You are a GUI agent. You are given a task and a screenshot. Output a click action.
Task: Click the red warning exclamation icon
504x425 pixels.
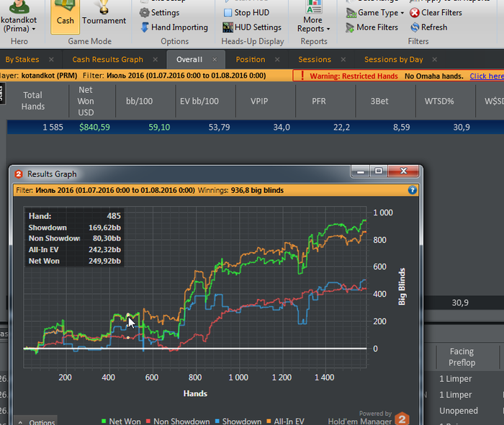[302, 76]
